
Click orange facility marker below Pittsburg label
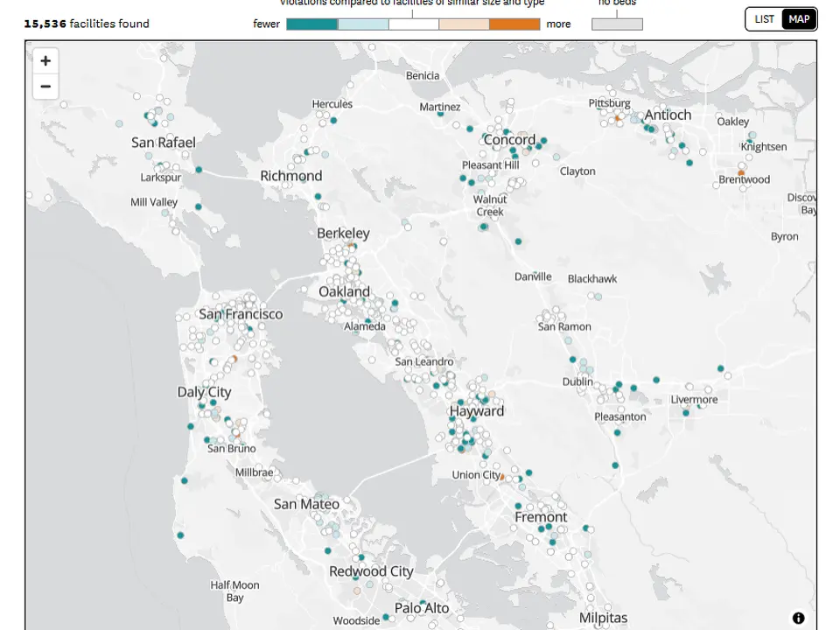pyautogui.click(x=617, y=117)
